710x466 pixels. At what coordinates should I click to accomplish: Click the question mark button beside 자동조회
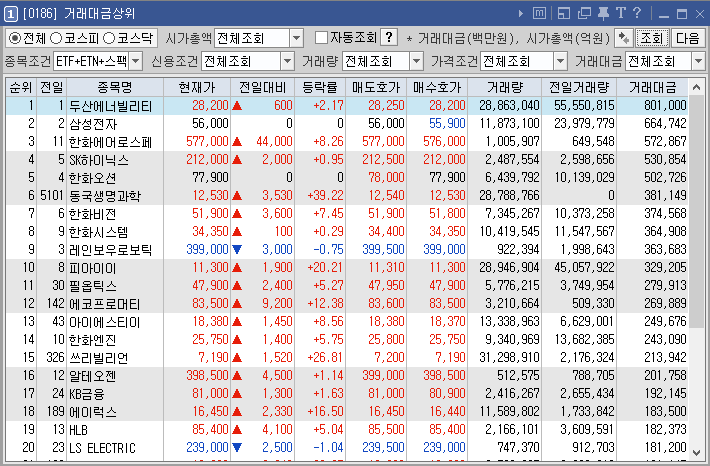point(389,38)
